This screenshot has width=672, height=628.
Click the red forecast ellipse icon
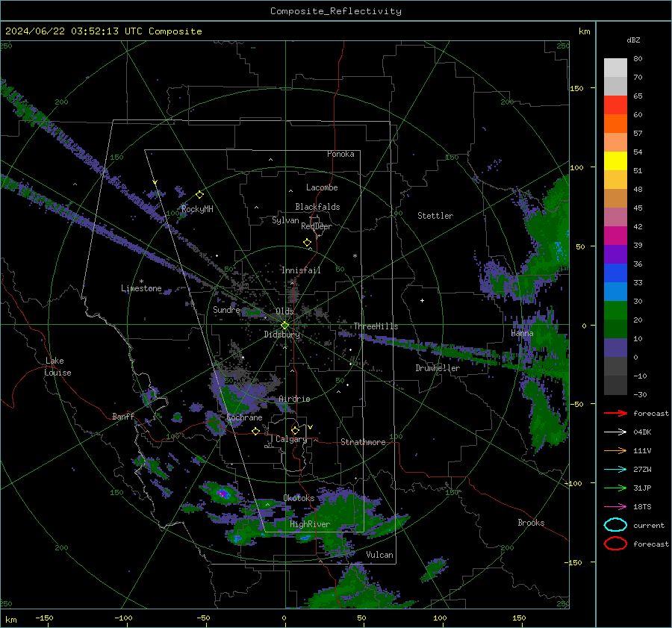pyautogui.click(x=615, y=544)
